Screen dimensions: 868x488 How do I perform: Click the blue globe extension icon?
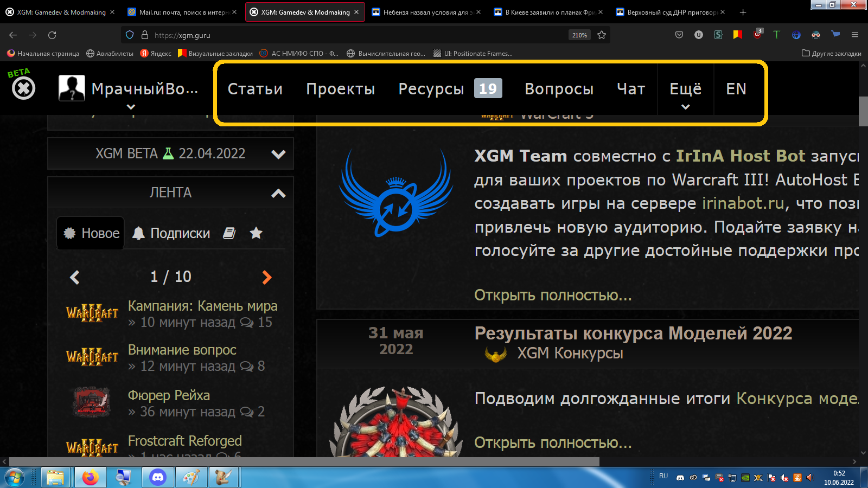click(796, 35)
